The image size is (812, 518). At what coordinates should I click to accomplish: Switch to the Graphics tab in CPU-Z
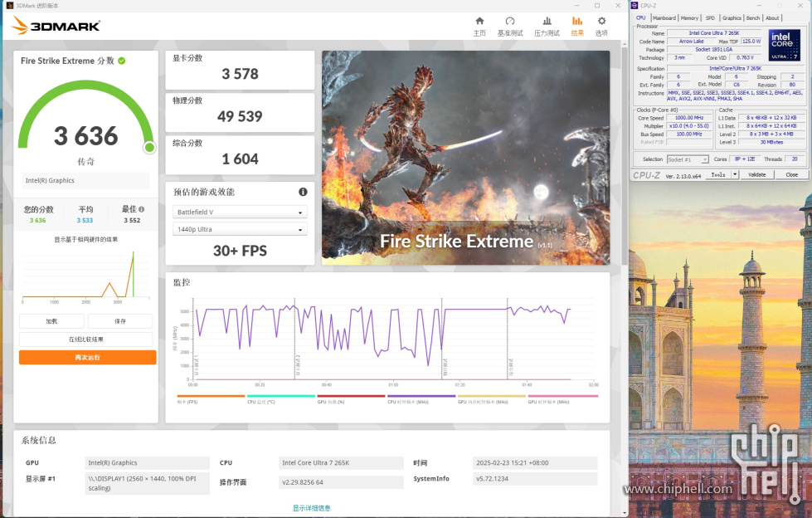(732, 17)
